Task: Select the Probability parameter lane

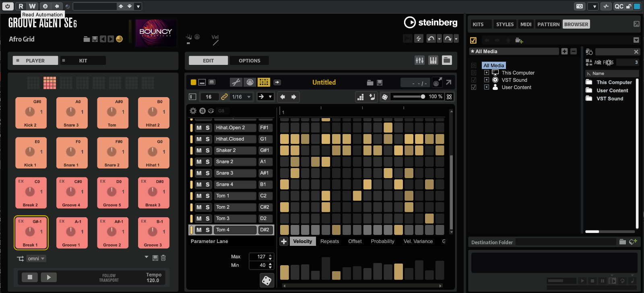Action: click(382, 241)
